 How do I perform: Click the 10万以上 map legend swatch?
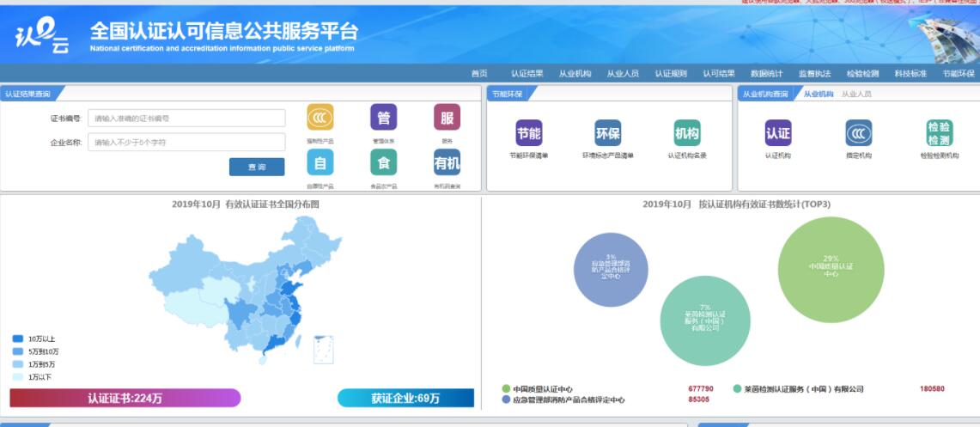(x=18, y=339)
